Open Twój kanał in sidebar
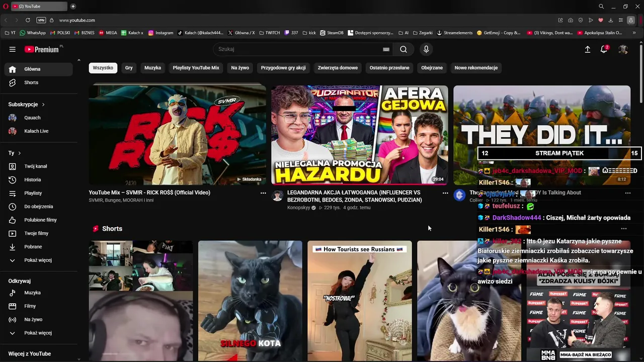Viewport: 644px width, 362px height. point(38,166)
